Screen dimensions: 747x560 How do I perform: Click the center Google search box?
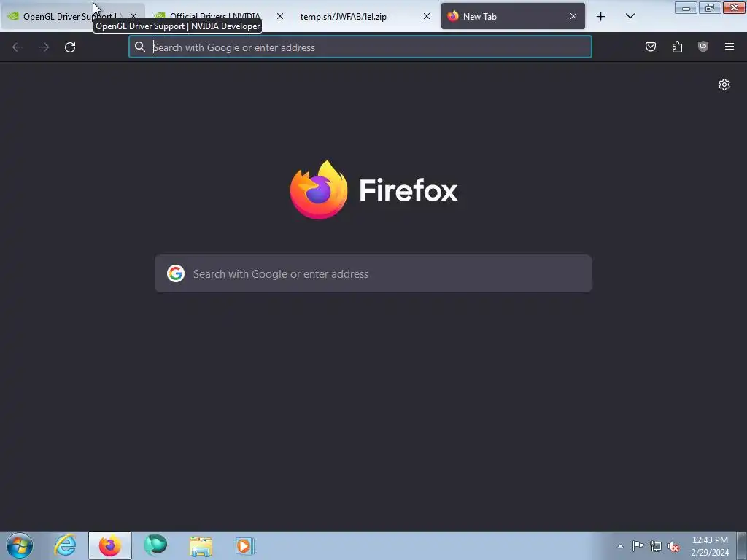point(373,273)
